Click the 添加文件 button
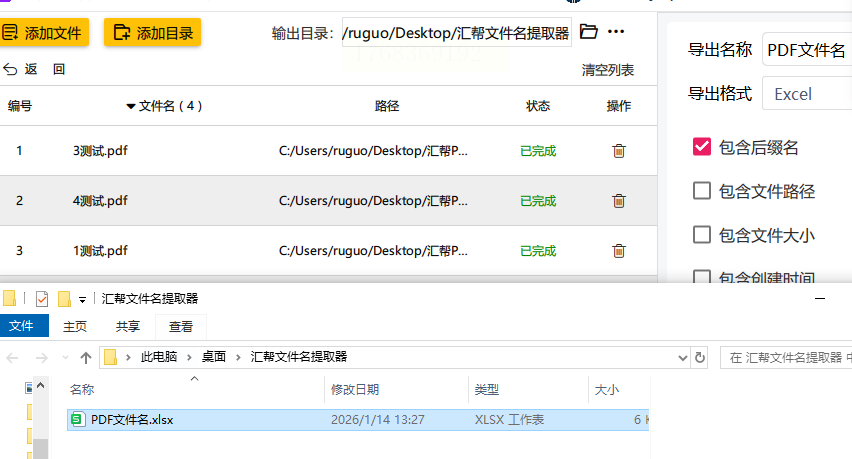Image resolution: width=852 pixels, height=459 pixels. 43,33
